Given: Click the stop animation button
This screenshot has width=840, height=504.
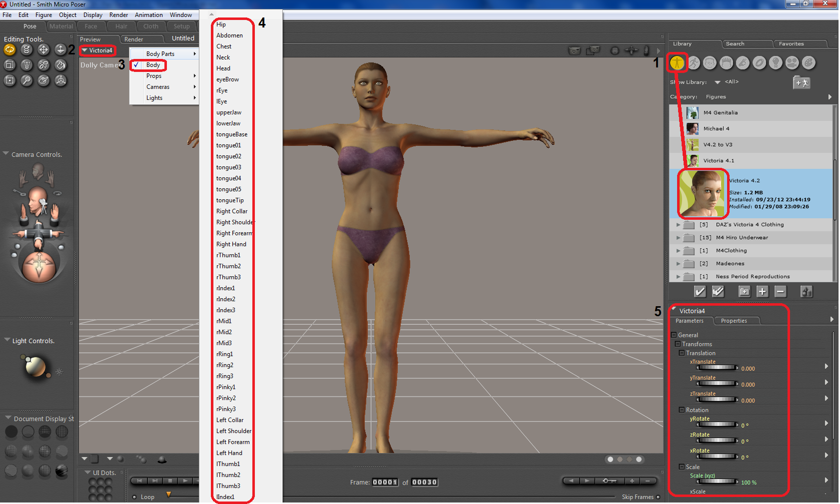Looking at the screenshot, I should click(170, 481).
